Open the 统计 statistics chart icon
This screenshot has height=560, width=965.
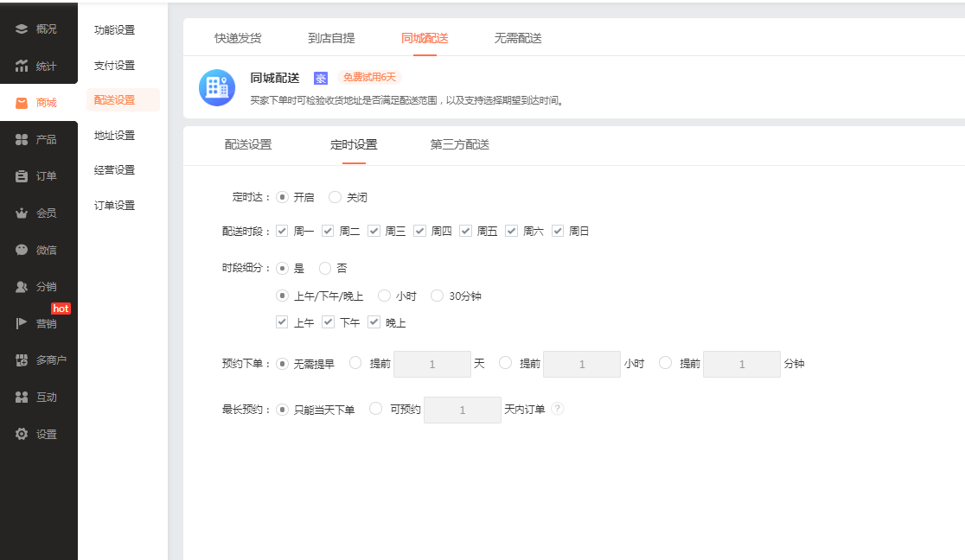tap(22, 67)
